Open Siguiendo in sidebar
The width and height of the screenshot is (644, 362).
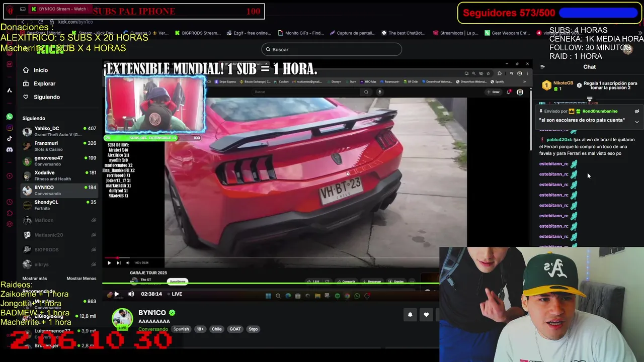click(x=47, y=97)
